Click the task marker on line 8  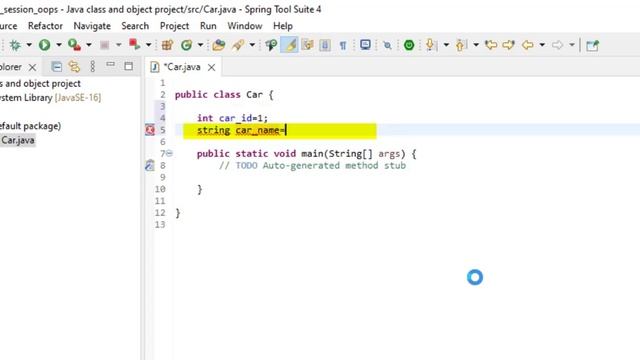click(x=150, y=165)
